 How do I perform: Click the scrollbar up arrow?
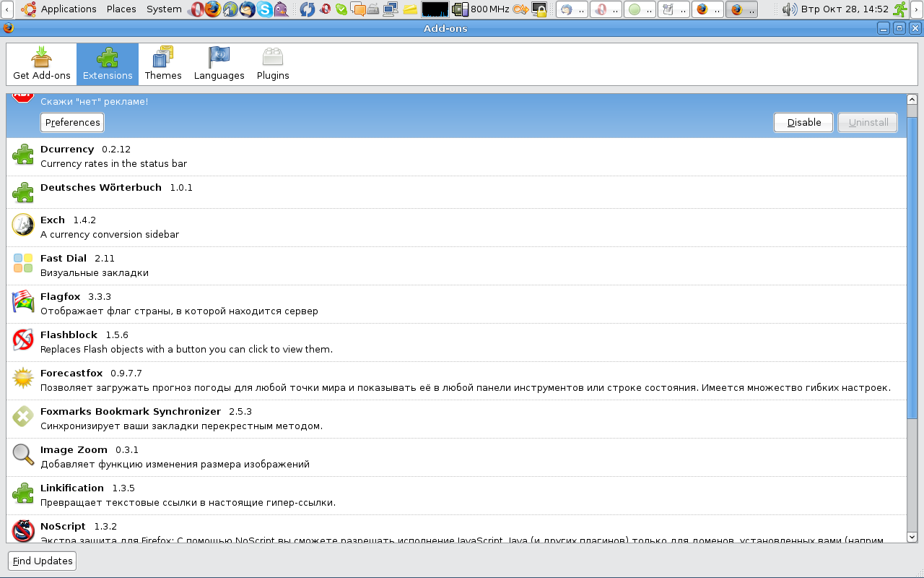click(x=912, y=100)
